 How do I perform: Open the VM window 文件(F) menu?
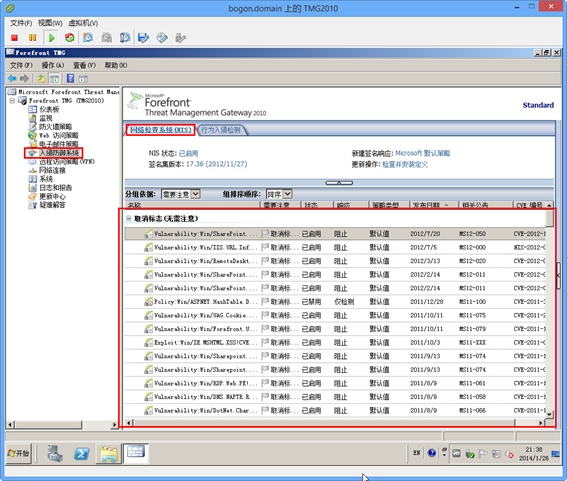tap(21, 23)
